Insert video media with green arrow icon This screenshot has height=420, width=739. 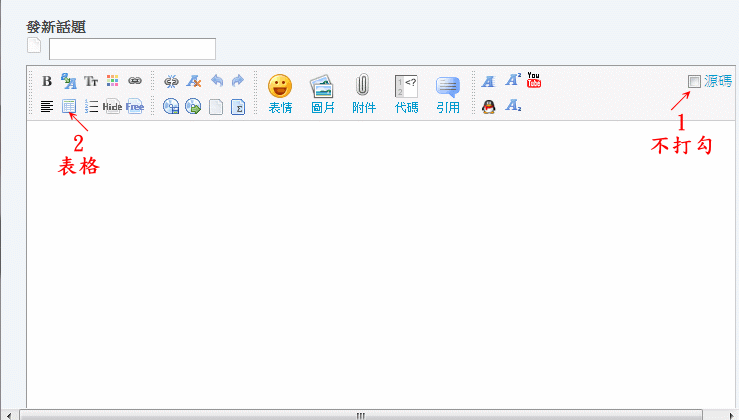(193, 107)
